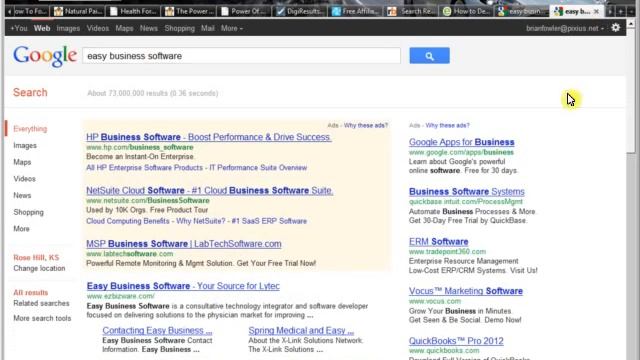Click the Rose Hill, KS location text
The image size is (640, 360).
click(x=36, y=258)
